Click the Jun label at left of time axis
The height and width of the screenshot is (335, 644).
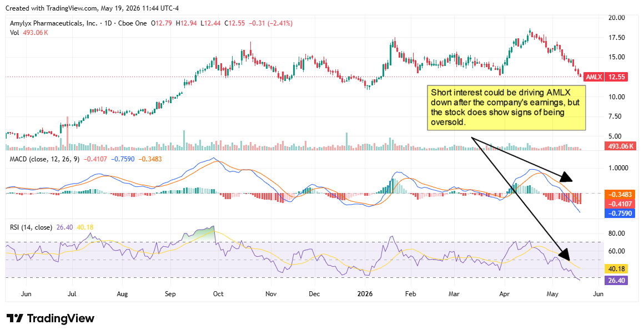(26, 294)
